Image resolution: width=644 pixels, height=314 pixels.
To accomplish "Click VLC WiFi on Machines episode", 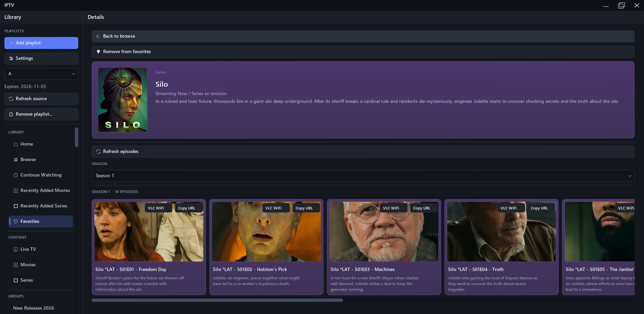I will (x=394, y=208).
